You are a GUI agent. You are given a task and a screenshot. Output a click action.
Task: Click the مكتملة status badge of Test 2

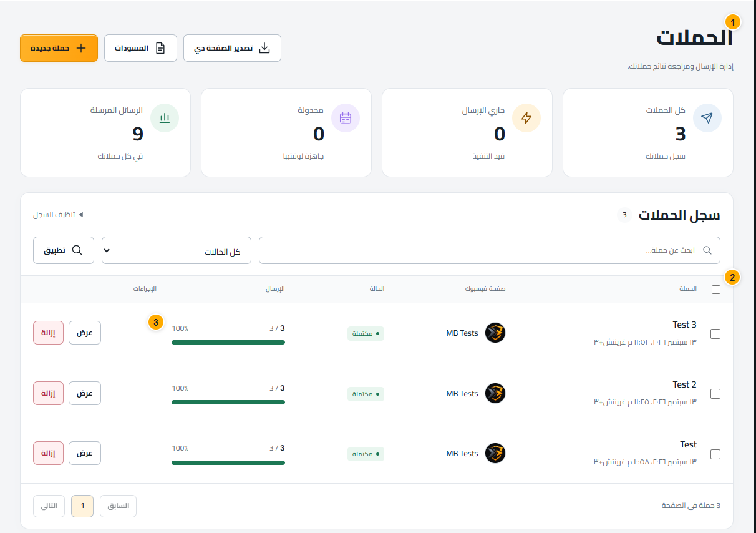coord(366,394)
